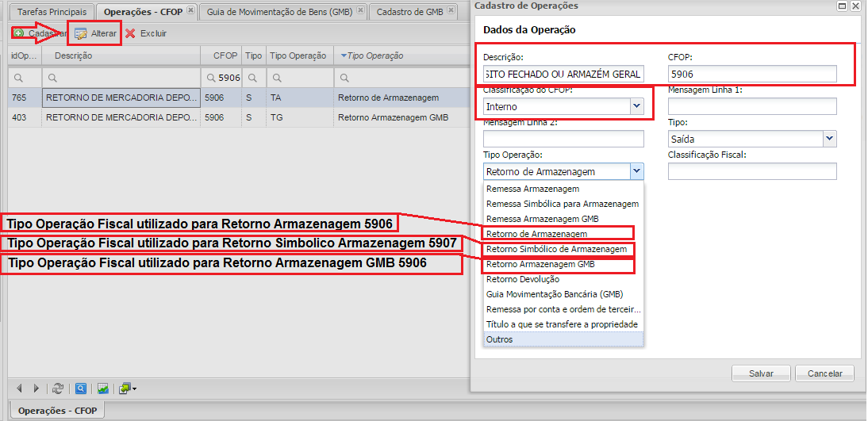
Task: Pick Retorno de Armazenagem in the dropdown list
Action: tap(563, 234)
